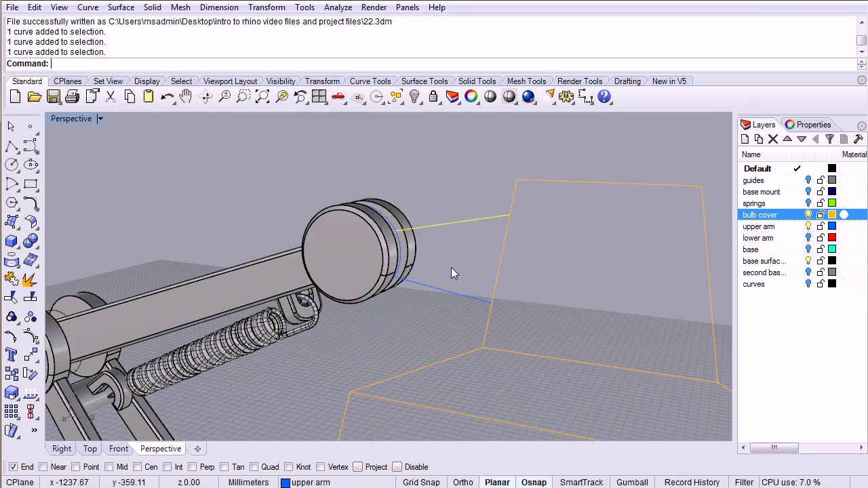Enable the Mid osnap checkbox
The height and width of the screenshot is (488, 868).
(109, 467)
